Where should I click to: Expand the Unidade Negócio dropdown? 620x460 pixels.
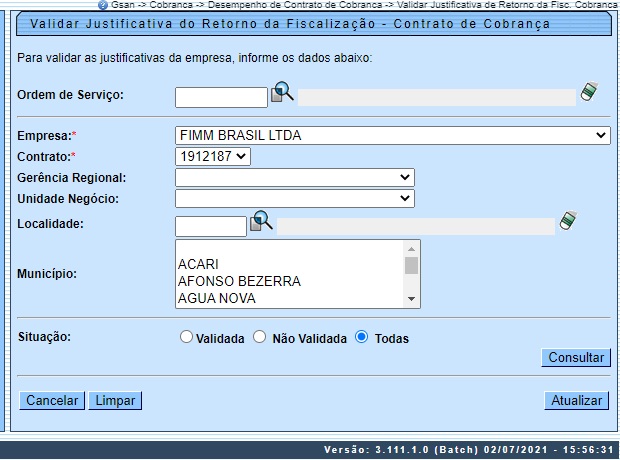295,199
